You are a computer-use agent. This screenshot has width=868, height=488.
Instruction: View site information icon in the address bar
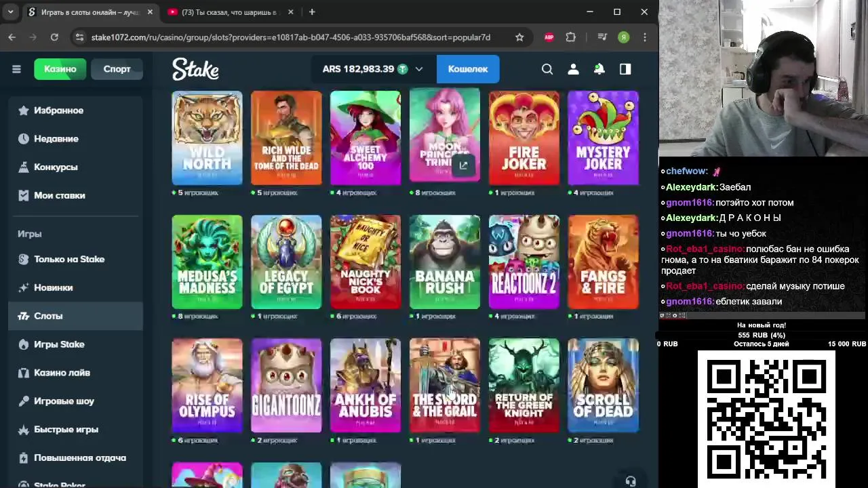click(79, 37)
